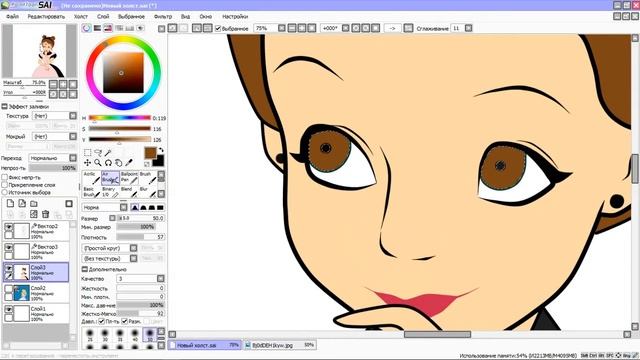Select the eyedropper color picker tool
640x360 pixels.
[129, 162]
